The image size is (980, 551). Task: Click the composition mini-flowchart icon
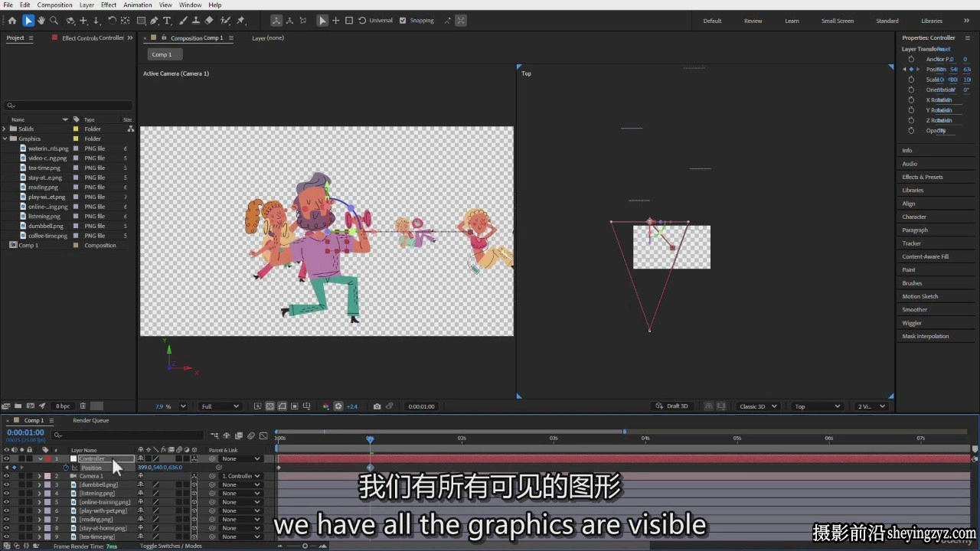click(x=214, y=435)
